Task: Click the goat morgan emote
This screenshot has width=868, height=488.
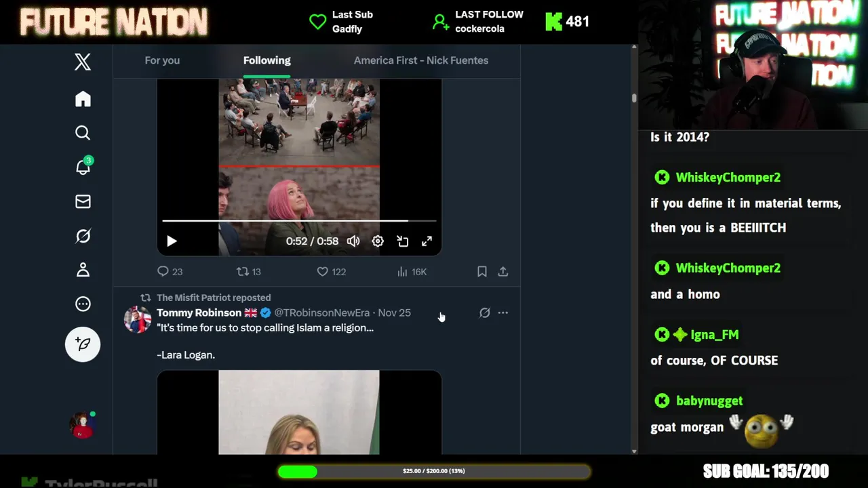Action: point(761,430)
